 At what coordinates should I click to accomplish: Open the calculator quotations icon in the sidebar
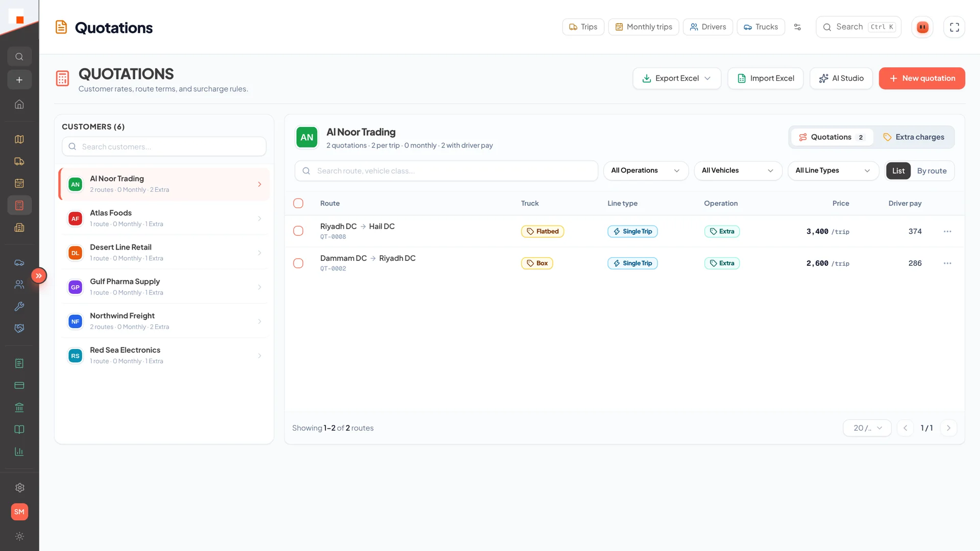point(19,205)
